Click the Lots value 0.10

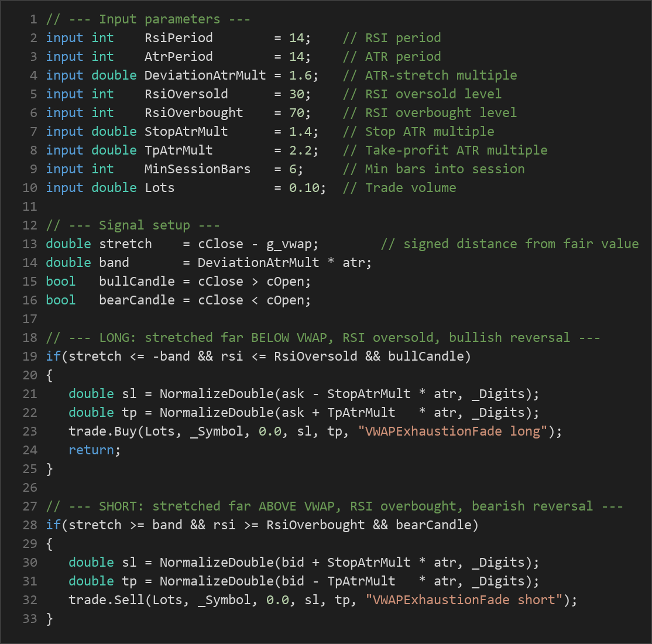[304, 187]
